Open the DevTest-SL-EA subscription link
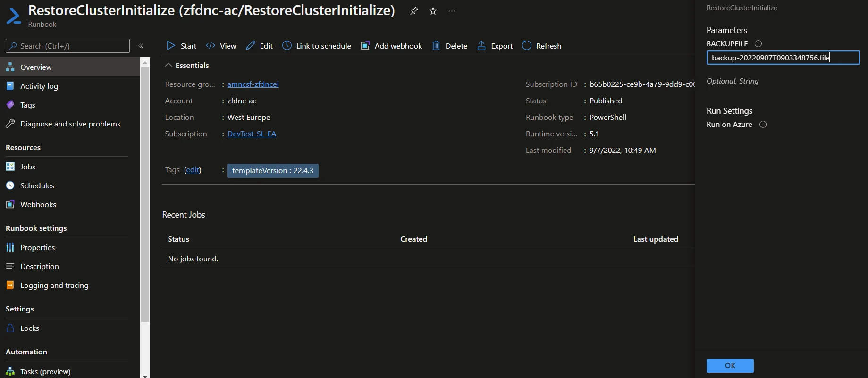 [x=252, y=134]
